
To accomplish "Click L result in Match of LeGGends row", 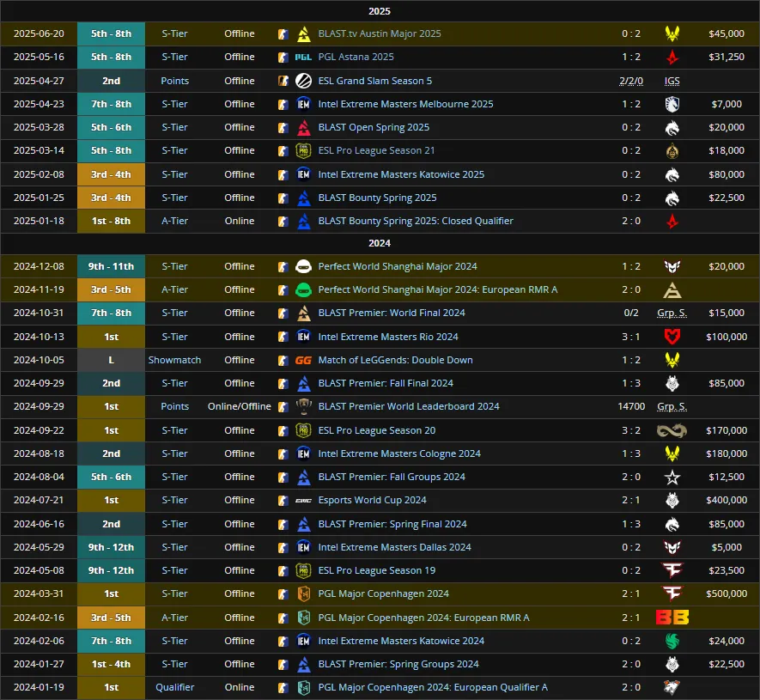I will click(x=111, y=360).
